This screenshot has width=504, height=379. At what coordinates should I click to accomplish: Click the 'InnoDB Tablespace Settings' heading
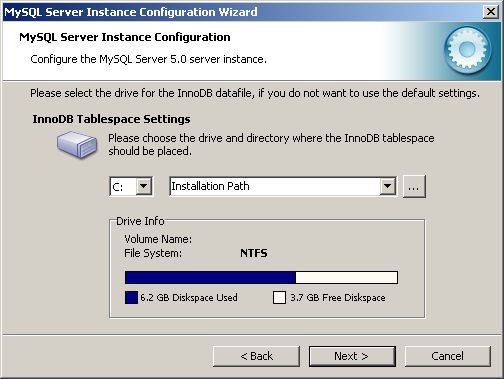click(x=111, y=119)
